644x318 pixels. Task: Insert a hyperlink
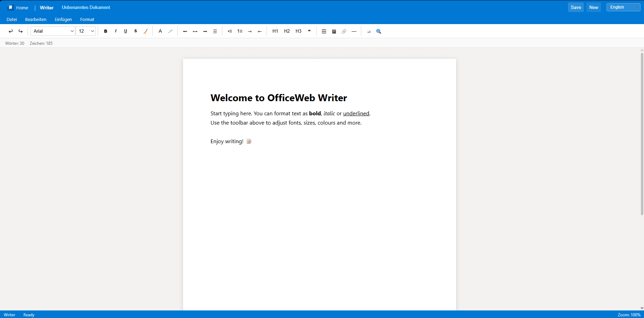tap(344, 31)
